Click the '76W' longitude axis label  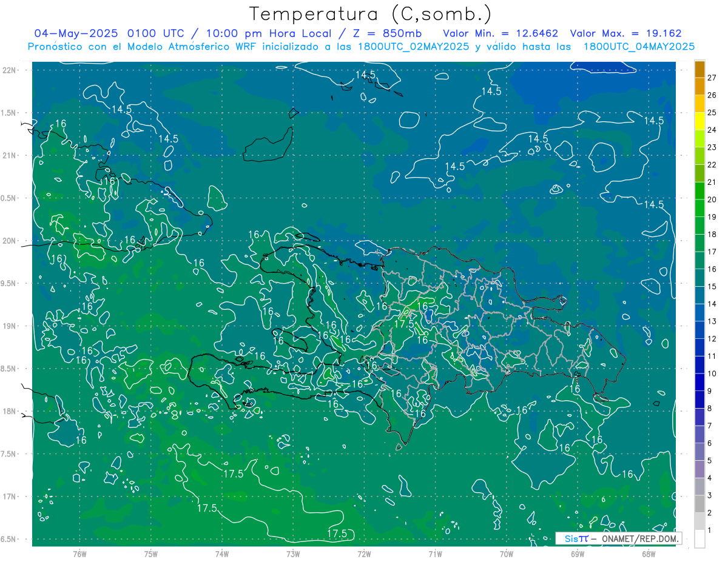point(79,554)
